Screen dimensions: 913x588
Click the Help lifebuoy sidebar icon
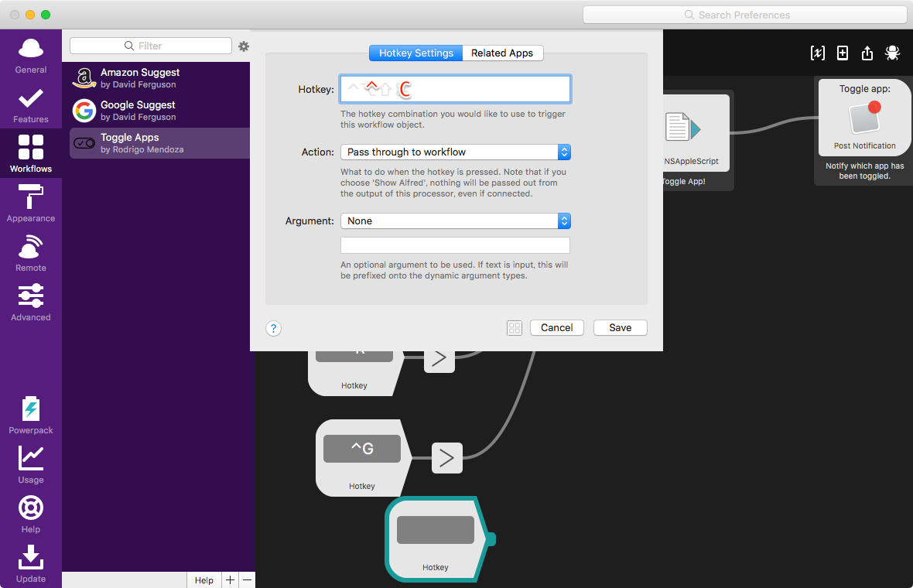click(x=31, y=514)
